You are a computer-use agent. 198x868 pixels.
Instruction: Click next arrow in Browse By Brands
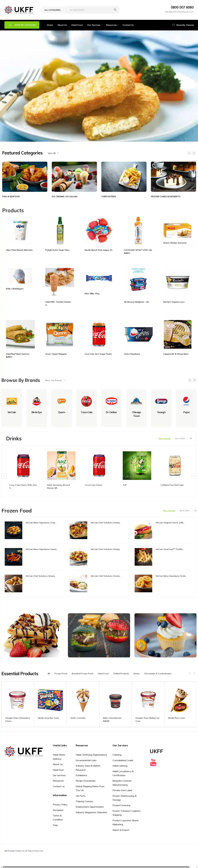pos(194,380)
